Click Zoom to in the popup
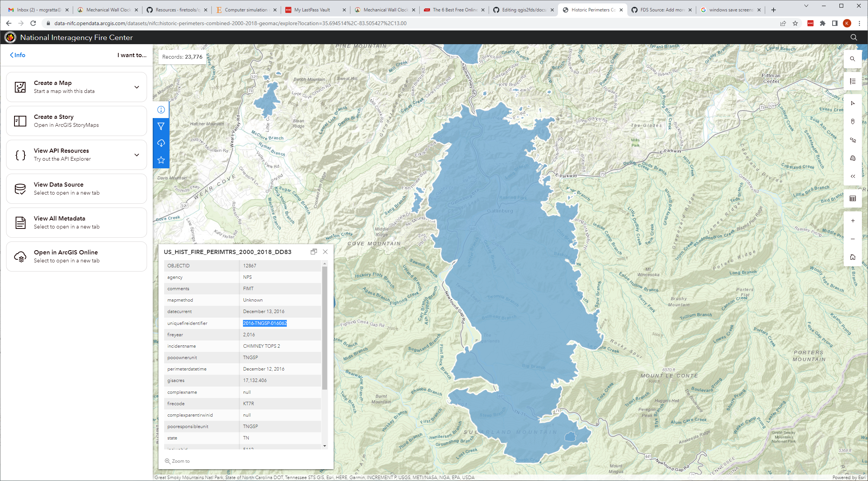Viewport: 868px width, 481px height. (x=177, y=461)
